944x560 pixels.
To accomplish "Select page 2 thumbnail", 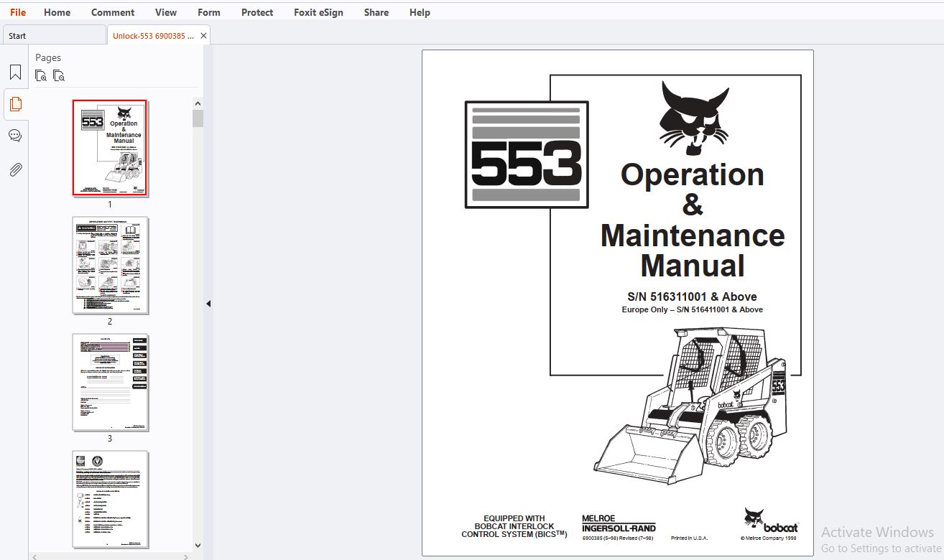I will tap(110, 266).
